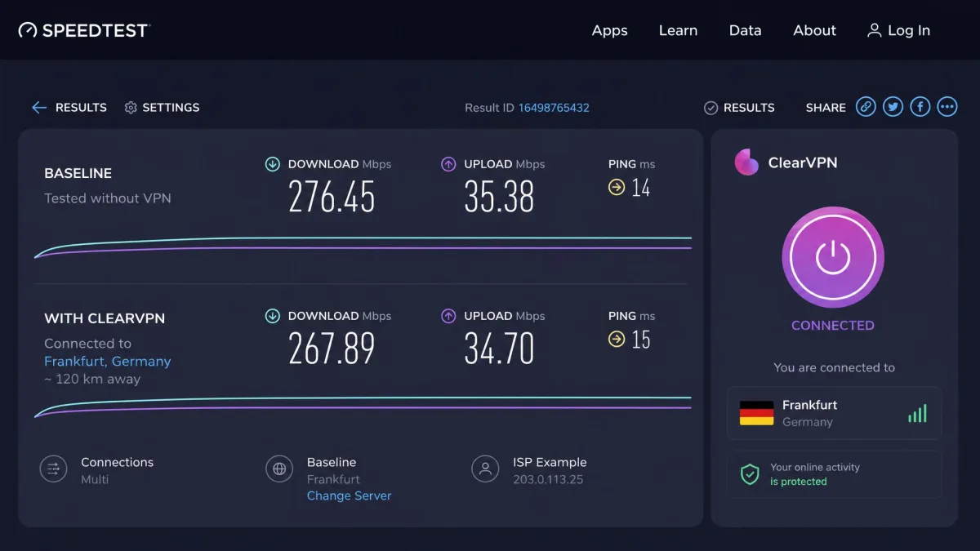The height and width of the screenshot is (551, 980).
Task: Click the green shield protection icon
Action: click(x=750, y=474)
